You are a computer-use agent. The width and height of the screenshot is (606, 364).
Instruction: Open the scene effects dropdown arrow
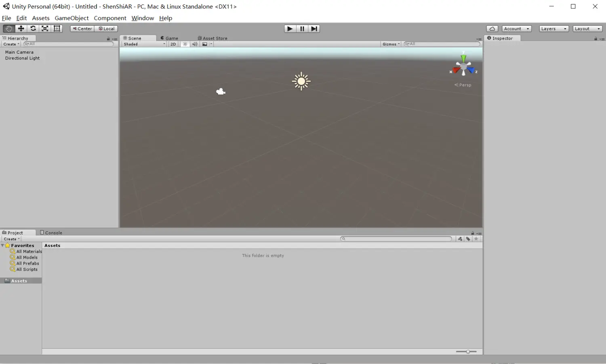tap(211, 44)
